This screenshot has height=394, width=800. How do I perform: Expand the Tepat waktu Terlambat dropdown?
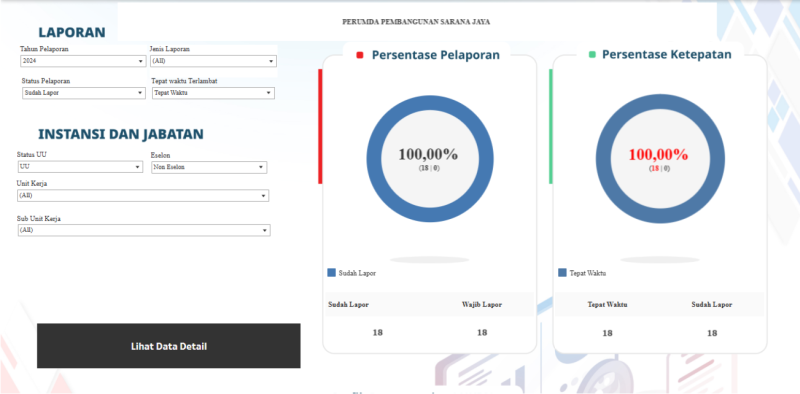tap(213, 93)
